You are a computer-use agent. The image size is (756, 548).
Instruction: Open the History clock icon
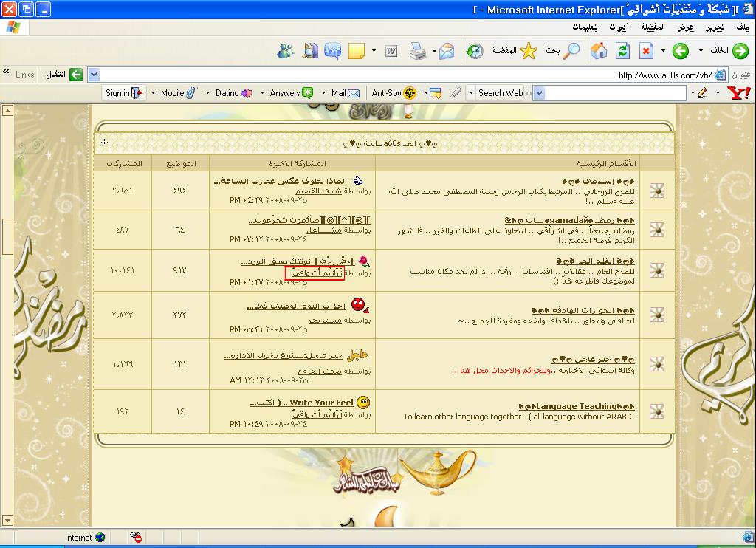tap(474, 51)
